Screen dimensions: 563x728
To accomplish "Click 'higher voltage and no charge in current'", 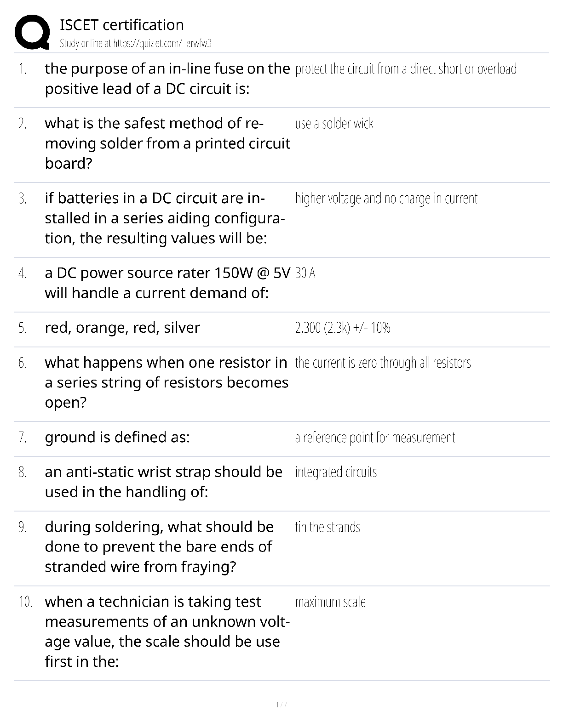I will point(386,199).
